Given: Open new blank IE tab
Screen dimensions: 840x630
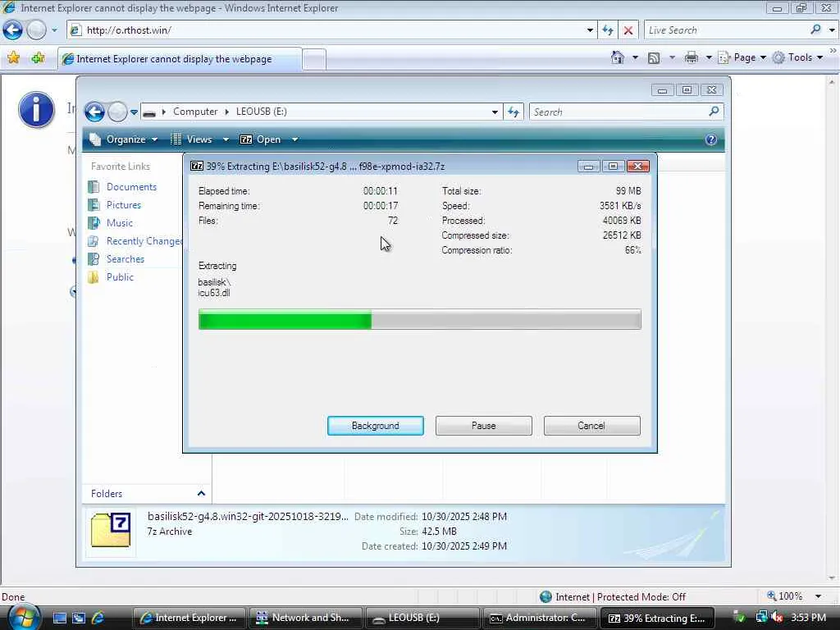Looking at the screenshot, I should coord(314,59).
